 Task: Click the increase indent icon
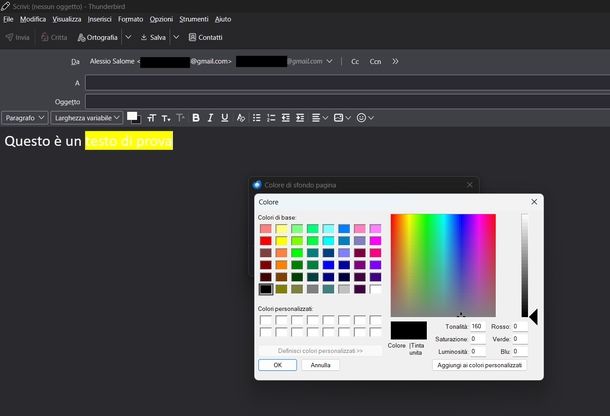click(300, 118)
